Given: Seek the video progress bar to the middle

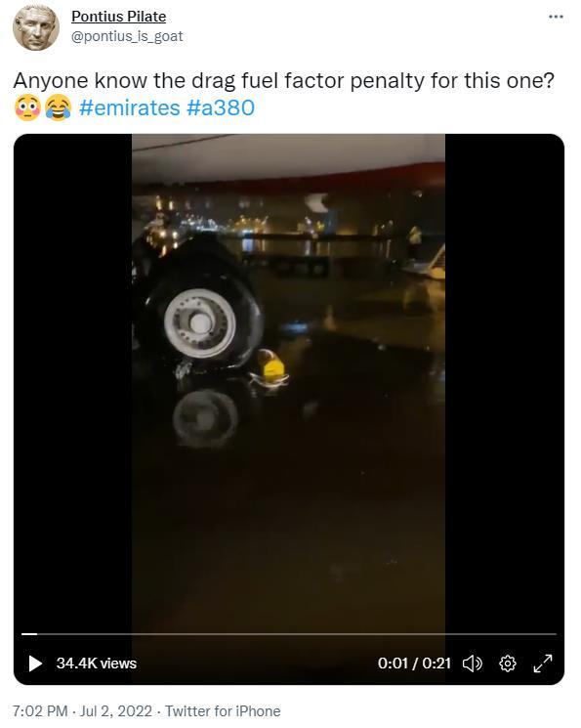Looking at the screenshot, I should click(289, 634).
